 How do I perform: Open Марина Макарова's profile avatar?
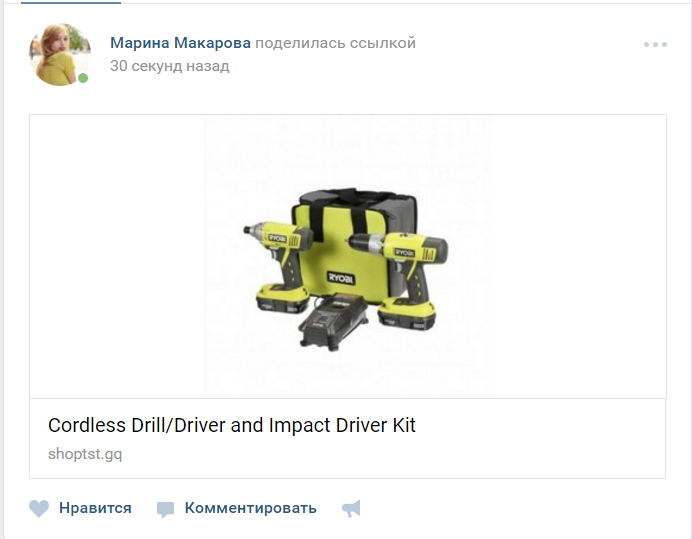(x=60, y=54)
